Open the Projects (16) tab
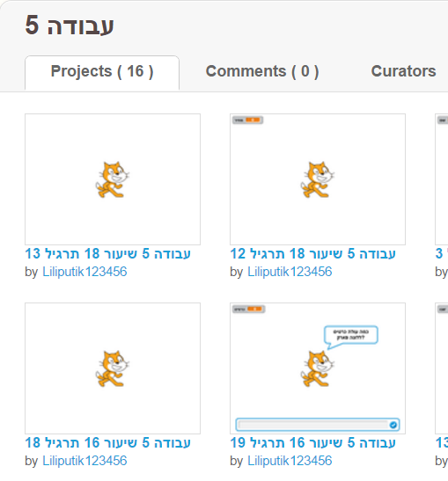Viewport: 448px width, 481px height. click(102, 73)
